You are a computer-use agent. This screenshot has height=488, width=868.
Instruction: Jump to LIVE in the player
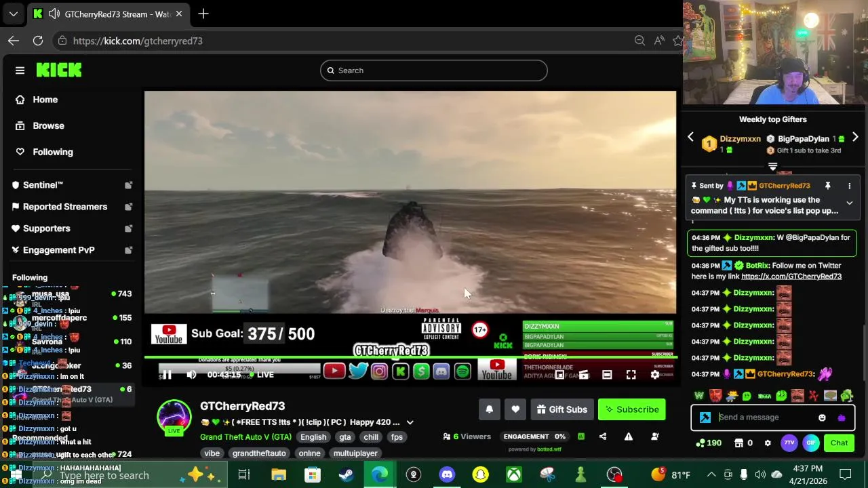261,375
